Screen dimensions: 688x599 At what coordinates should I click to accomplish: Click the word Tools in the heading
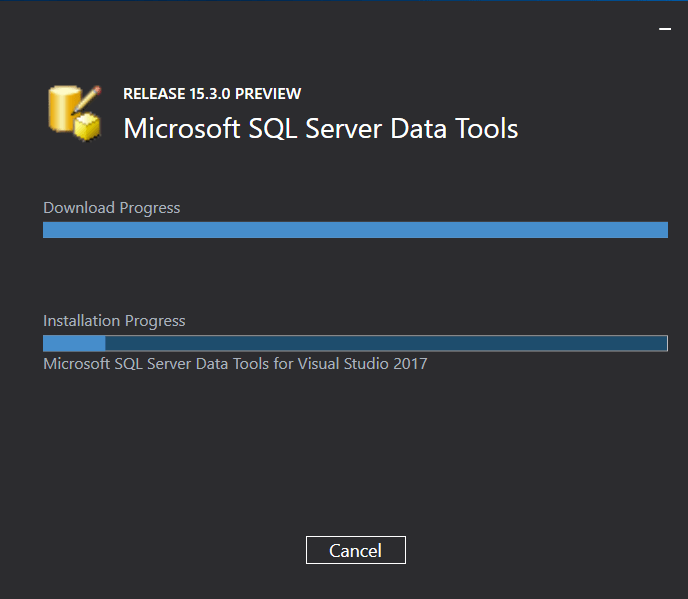coord(487,129)
